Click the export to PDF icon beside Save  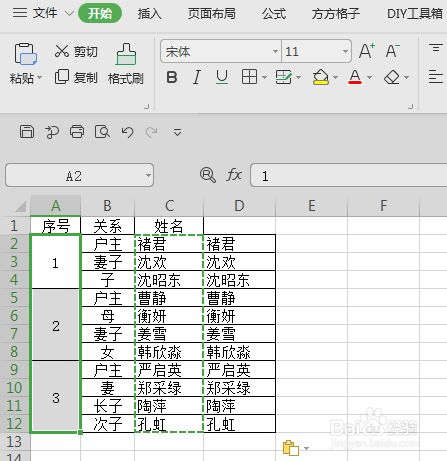[x=52, y=132]
